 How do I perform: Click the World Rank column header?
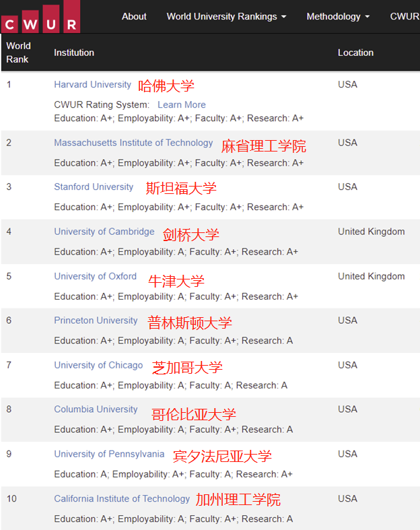(x=18, y=53)
